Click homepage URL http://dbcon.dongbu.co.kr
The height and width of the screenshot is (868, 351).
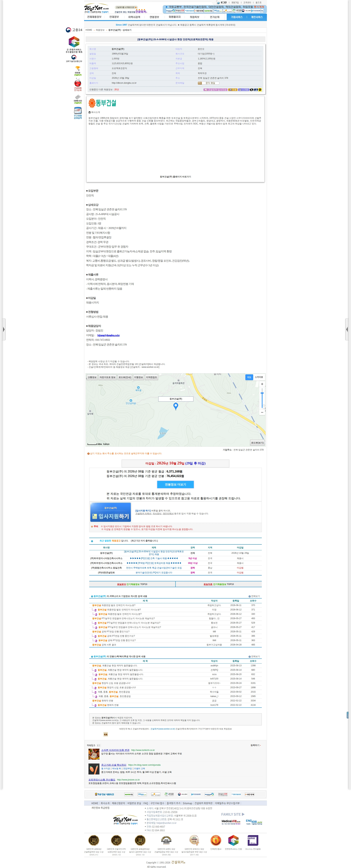(124, 83)
